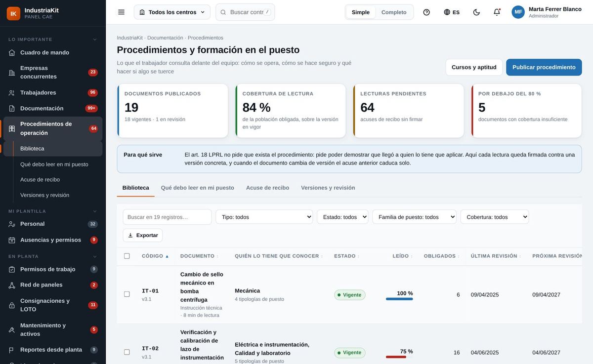Click the Exportar button
The height and width of the screenshot is (364, 593).
pyautogui.click(x=143, y=235)
